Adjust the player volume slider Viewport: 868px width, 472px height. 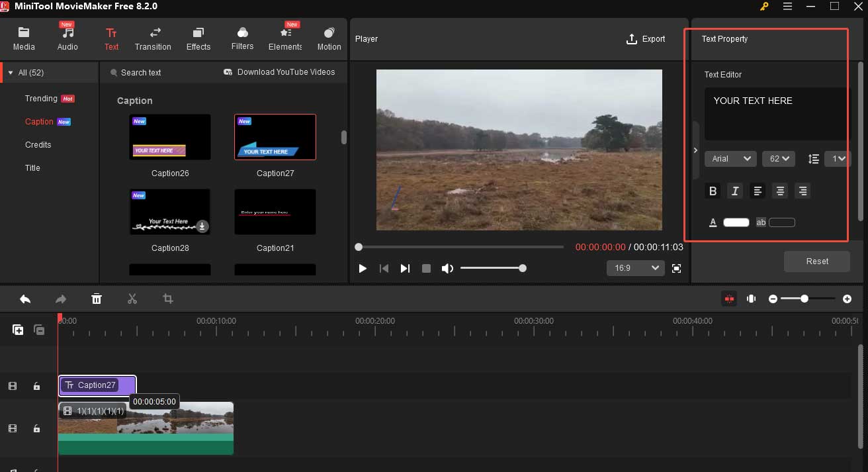(493, 268)
